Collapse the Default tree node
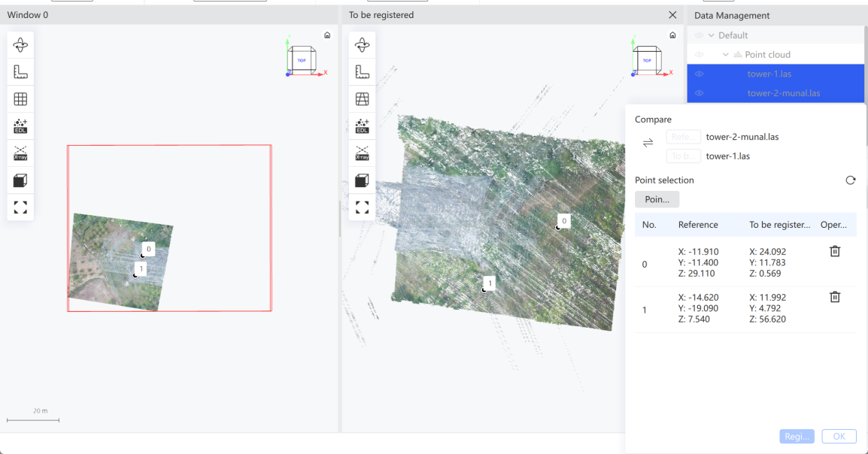868x454 pixels. click(712, 35)
